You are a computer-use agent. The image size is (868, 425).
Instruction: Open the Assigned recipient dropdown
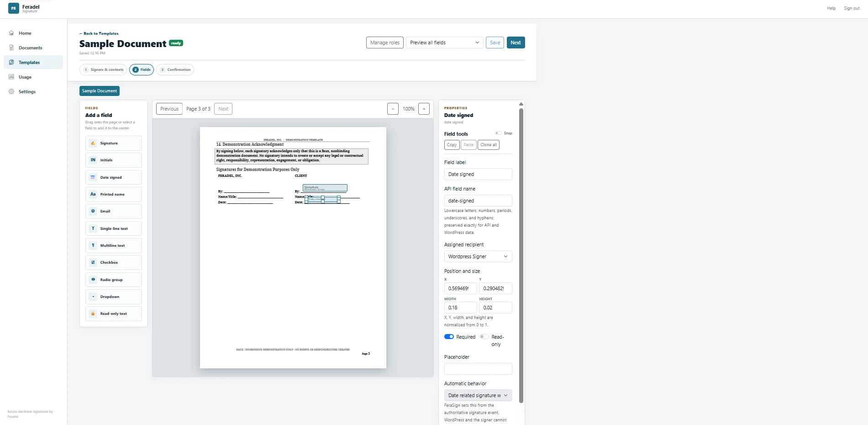pyautogui.click(x=478, y=256)
